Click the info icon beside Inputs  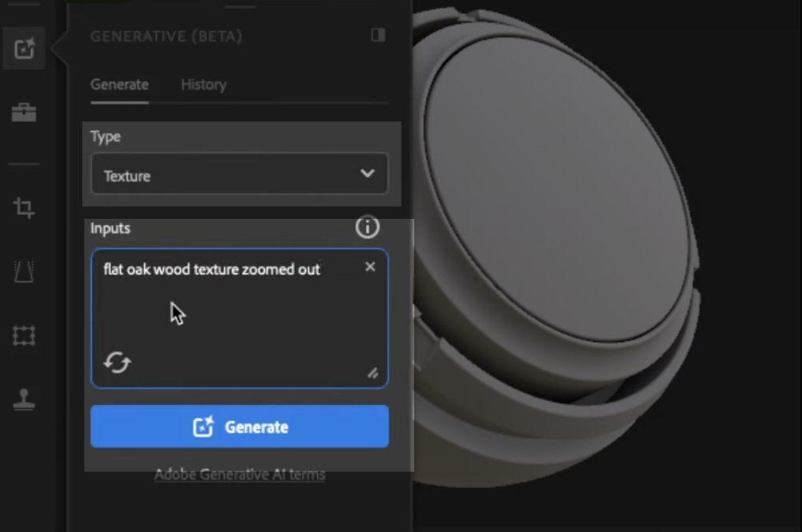coord(367,228)
